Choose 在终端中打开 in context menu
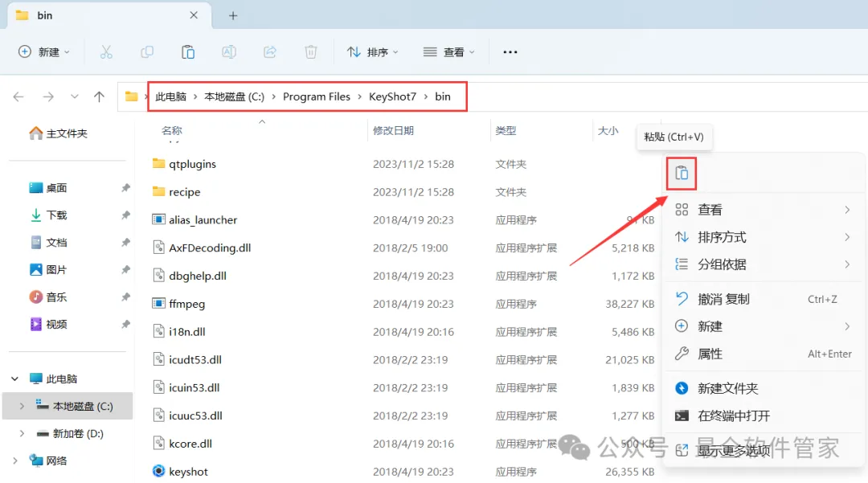The width and height of the screenshot is (868, 483). 764,416
